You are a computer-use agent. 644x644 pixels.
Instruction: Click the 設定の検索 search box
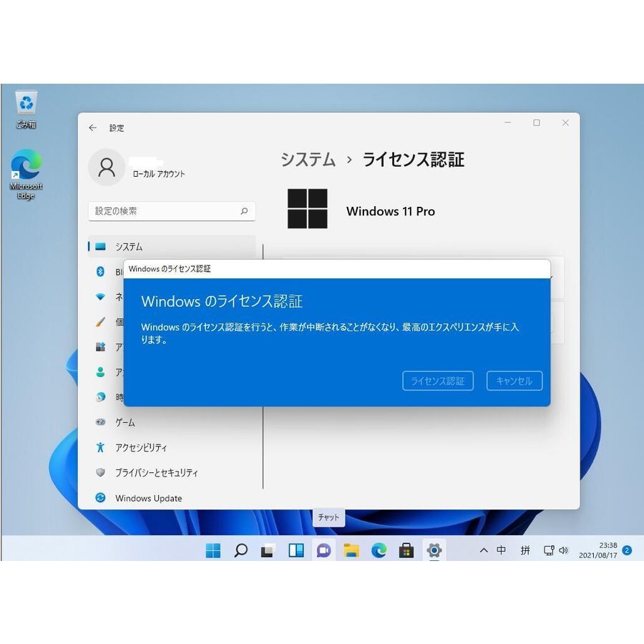[x=172, y=211]
